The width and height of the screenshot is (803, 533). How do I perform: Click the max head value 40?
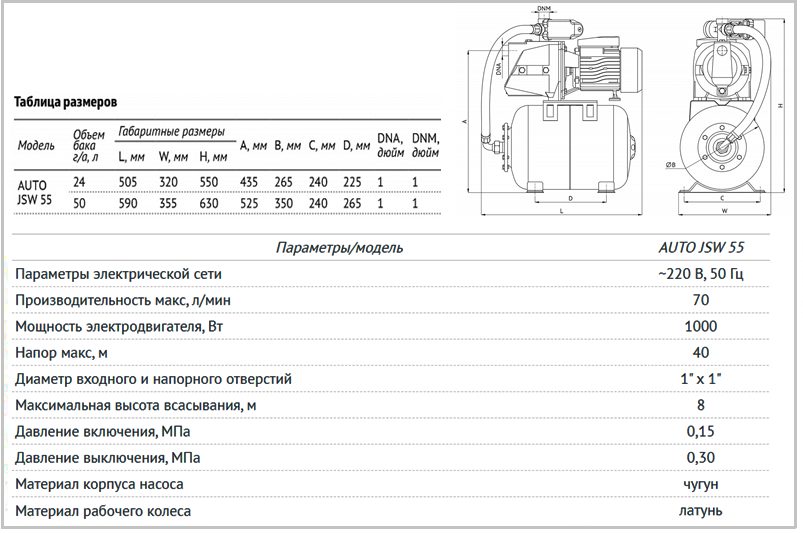(701, 353)
